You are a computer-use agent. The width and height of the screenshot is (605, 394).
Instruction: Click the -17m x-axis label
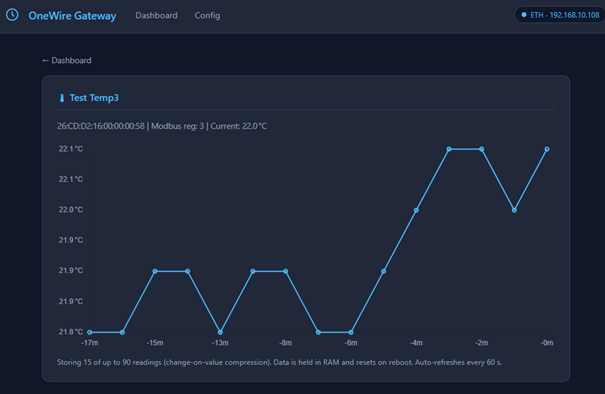coord(90,343)
